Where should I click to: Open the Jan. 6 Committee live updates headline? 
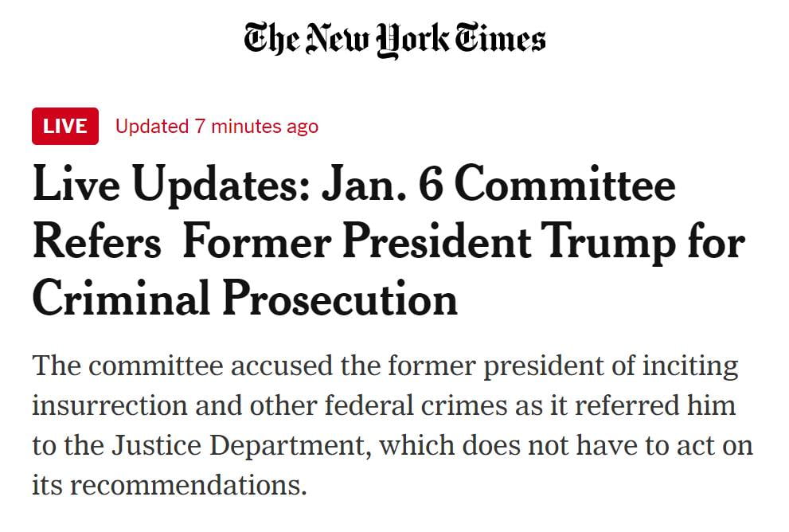388,241
